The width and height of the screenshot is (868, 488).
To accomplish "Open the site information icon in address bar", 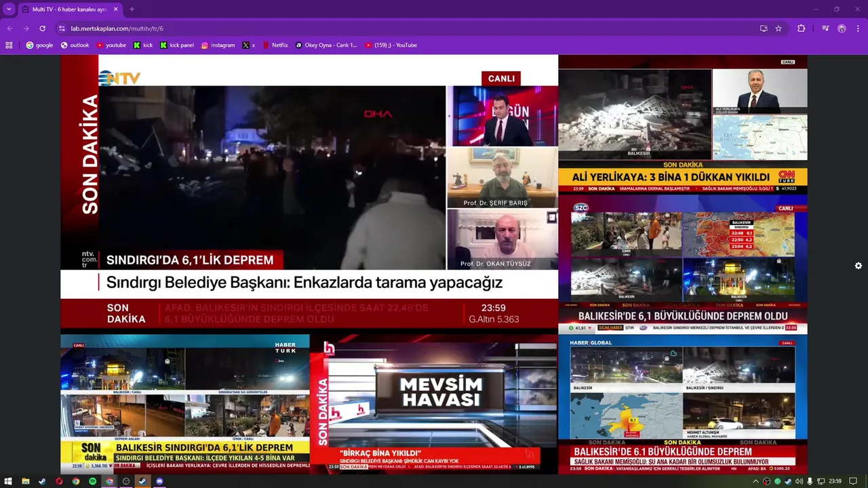I will click(x=62, y=28).
